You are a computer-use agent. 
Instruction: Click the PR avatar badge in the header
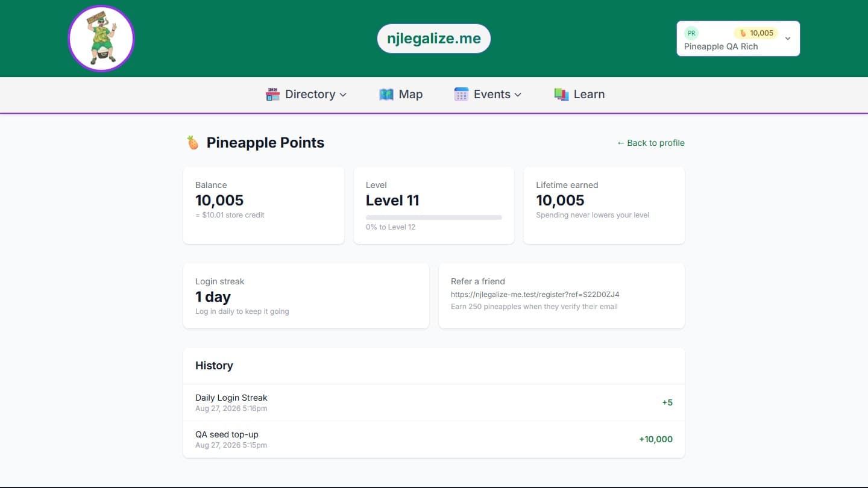[691, 33]
